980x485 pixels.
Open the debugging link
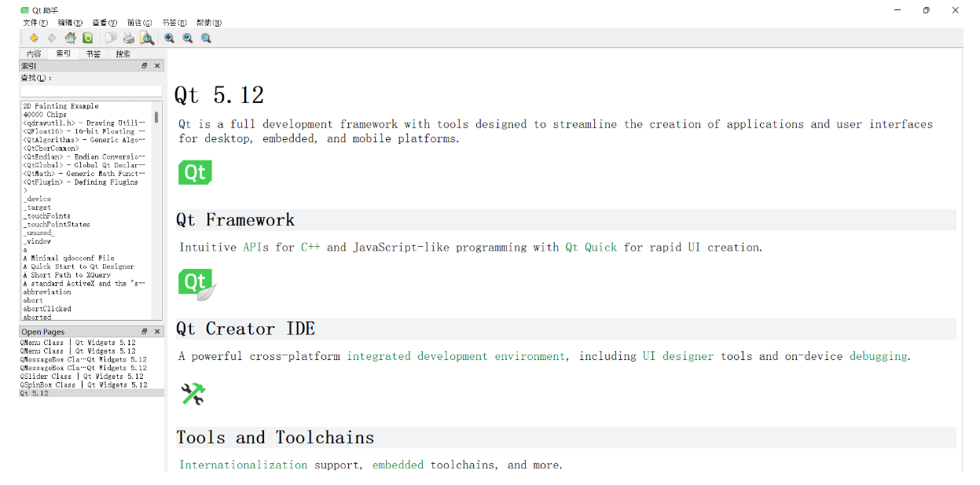pos(878,356)
